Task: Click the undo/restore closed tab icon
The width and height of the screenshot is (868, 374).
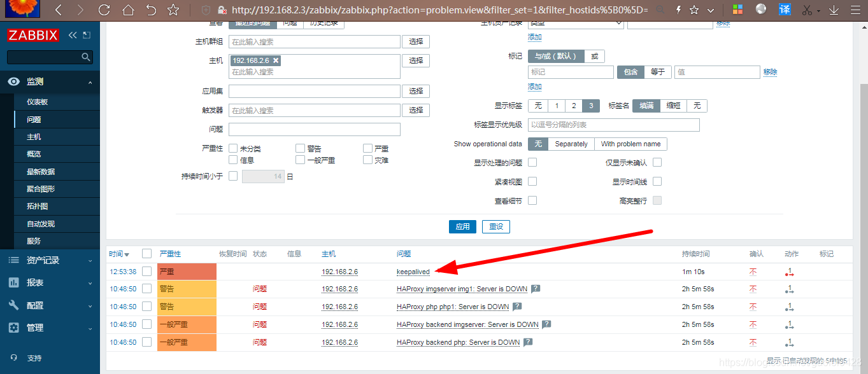Action: 151,10
